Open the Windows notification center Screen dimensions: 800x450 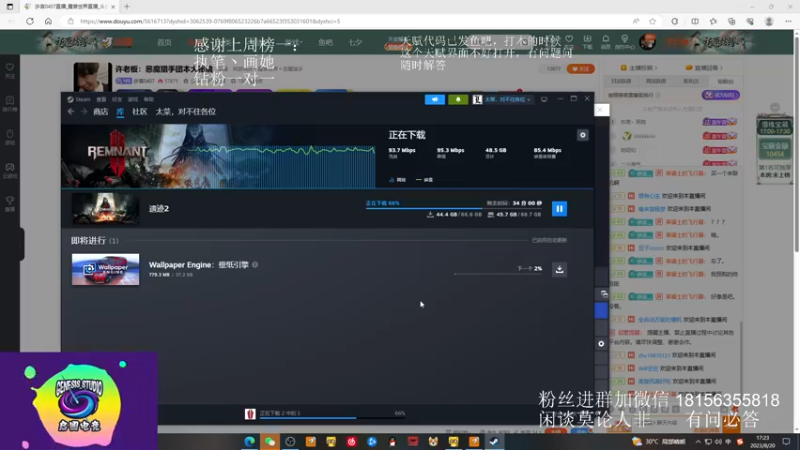(786, 441)
